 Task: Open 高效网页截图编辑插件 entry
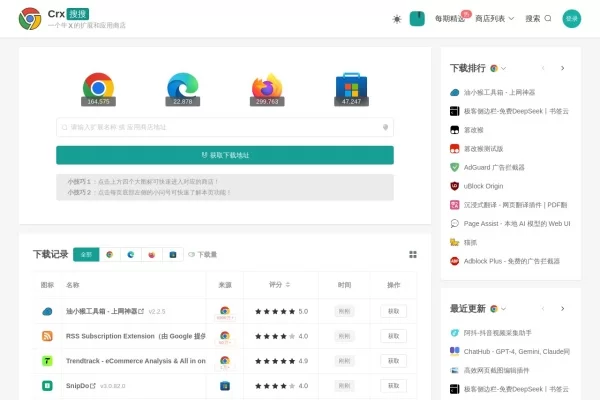click(x=496, y=370)
